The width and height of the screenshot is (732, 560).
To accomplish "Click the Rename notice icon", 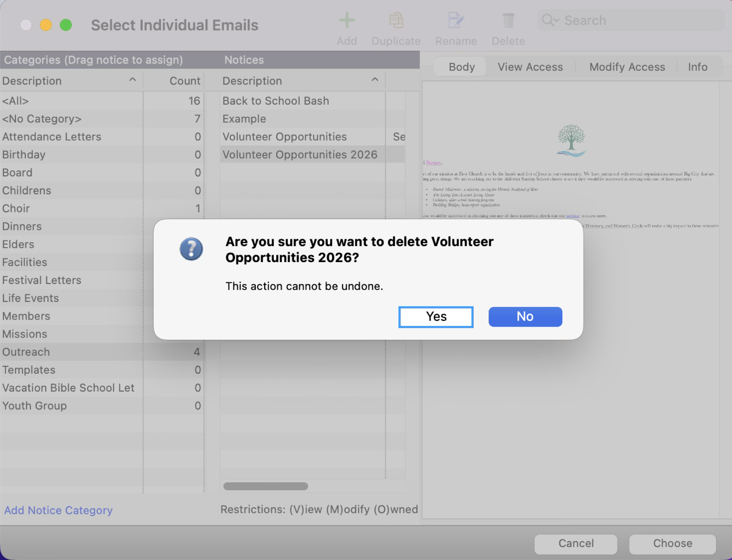I will coord(456,20).
